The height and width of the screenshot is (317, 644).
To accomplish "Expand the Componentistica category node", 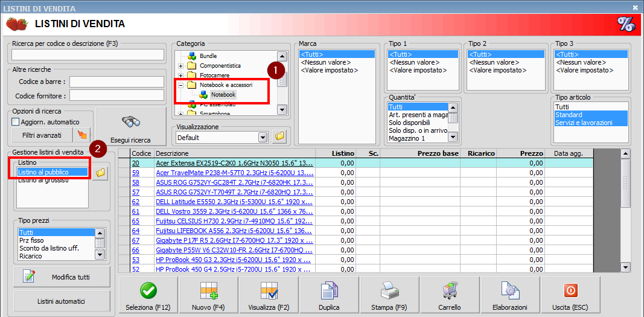I will [180, 66].
